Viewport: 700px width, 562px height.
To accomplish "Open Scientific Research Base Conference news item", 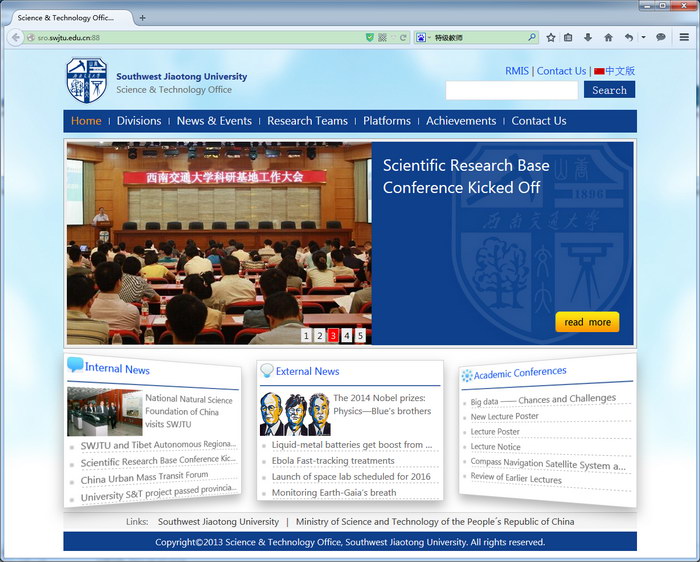I will pyautogui.click(x=158, y=461).
